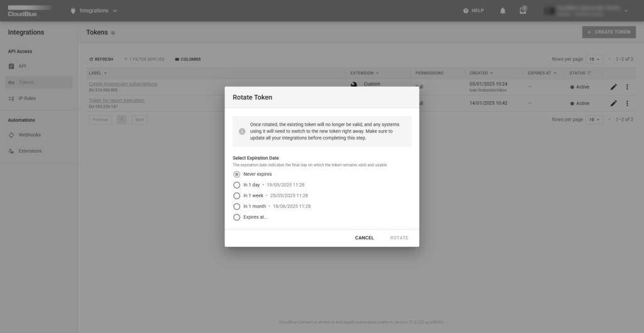Screen dimensions: 644x333
Task: Open the Help menu
Action: click(x=473, y=11)
